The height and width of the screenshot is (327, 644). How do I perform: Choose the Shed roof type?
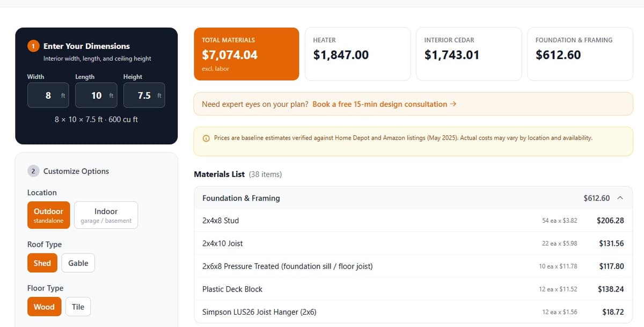coord(42,263)
